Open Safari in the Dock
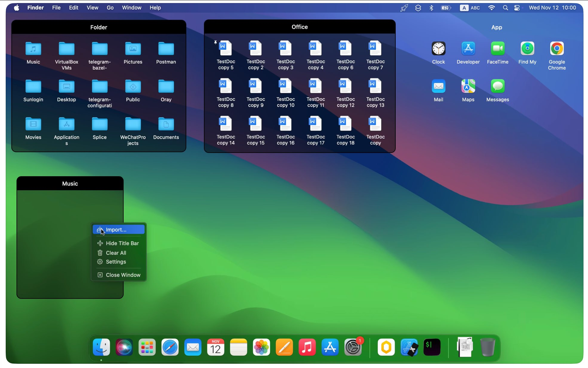The height and width of the screenshot is (368, 588). 170,347
